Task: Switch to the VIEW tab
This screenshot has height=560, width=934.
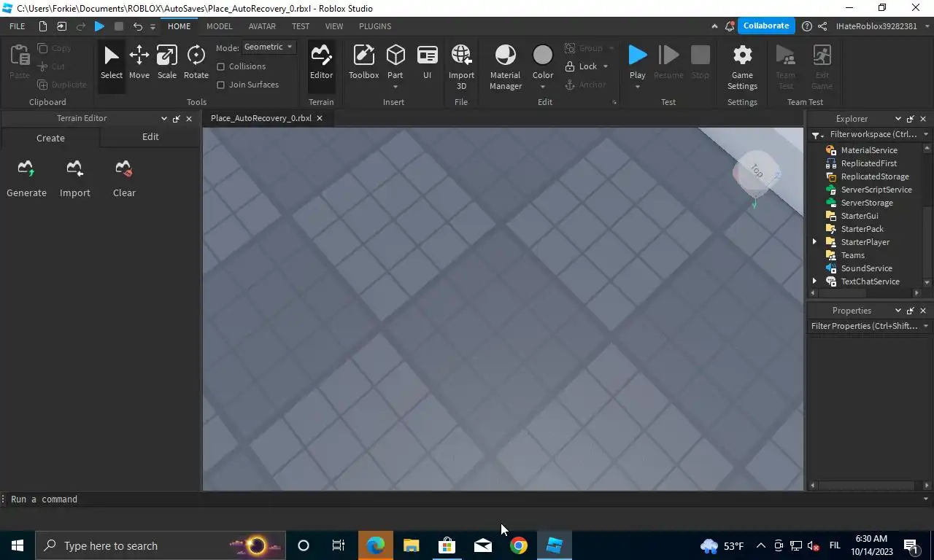Action: (x=334, y=26)
